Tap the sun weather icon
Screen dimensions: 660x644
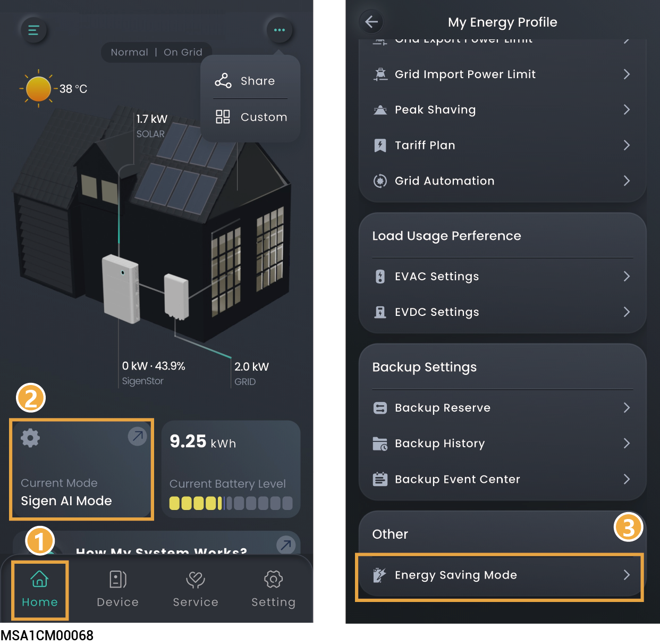(x=38, y=88)
